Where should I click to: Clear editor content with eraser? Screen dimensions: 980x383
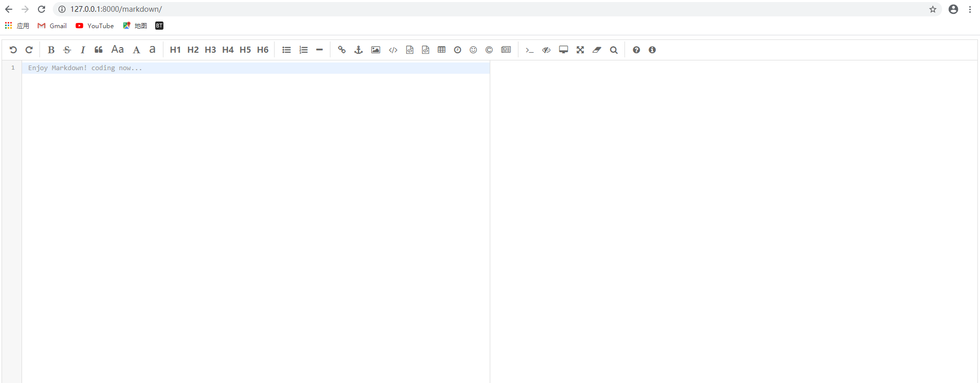click(x=597, y=50)
